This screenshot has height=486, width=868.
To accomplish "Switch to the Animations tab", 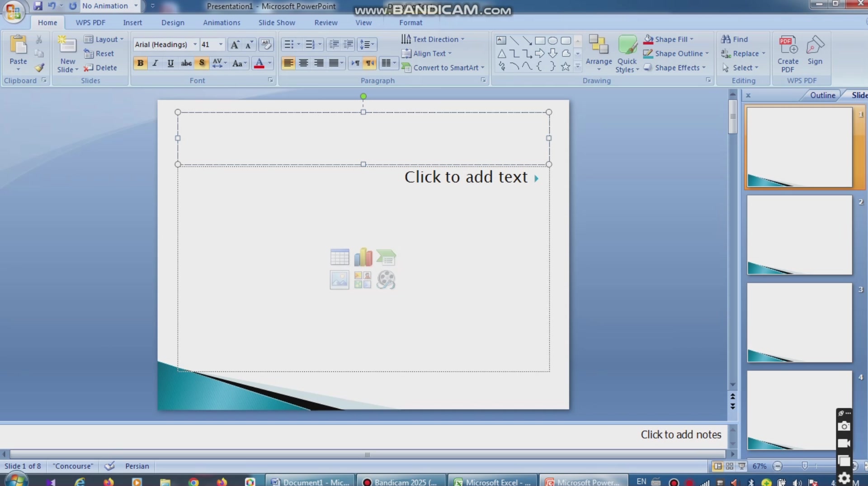I will point(222,23).
